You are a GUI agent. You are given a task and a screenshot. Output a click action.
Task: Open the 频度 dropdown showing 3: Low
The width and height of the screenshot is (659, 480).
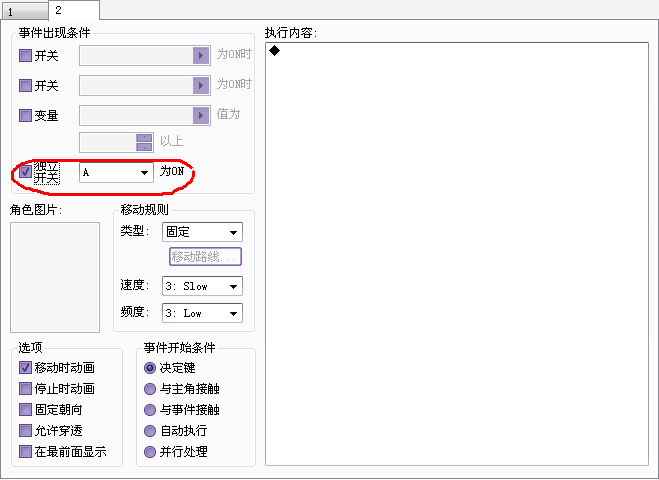[202, 313]
